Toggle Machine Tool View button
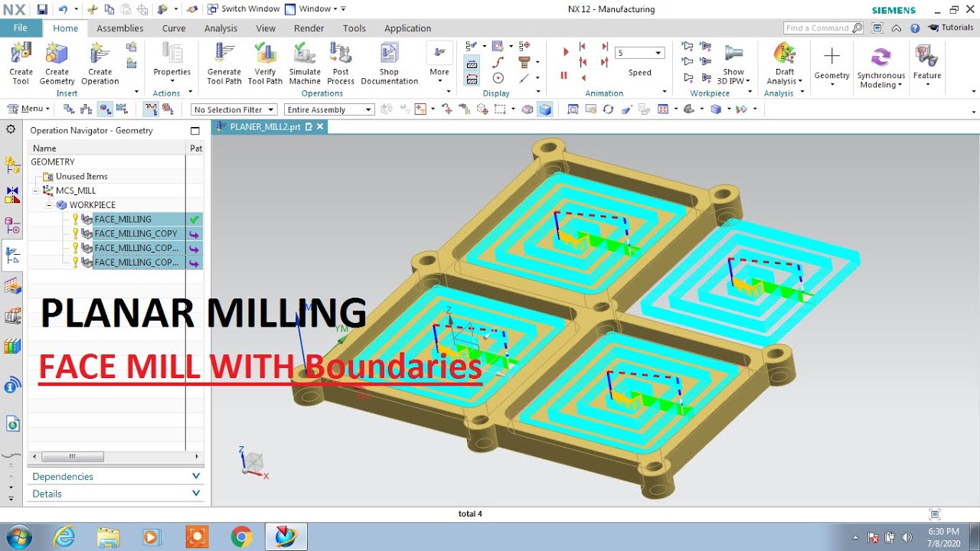Screen dimensions: 980x551 [87, 109]
